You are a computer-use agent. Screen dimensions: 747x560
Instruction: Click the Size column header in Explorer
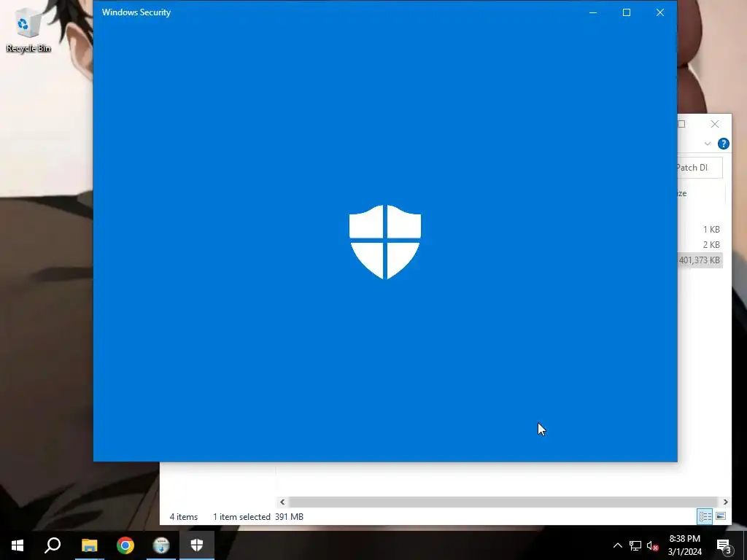pos(701,193)
